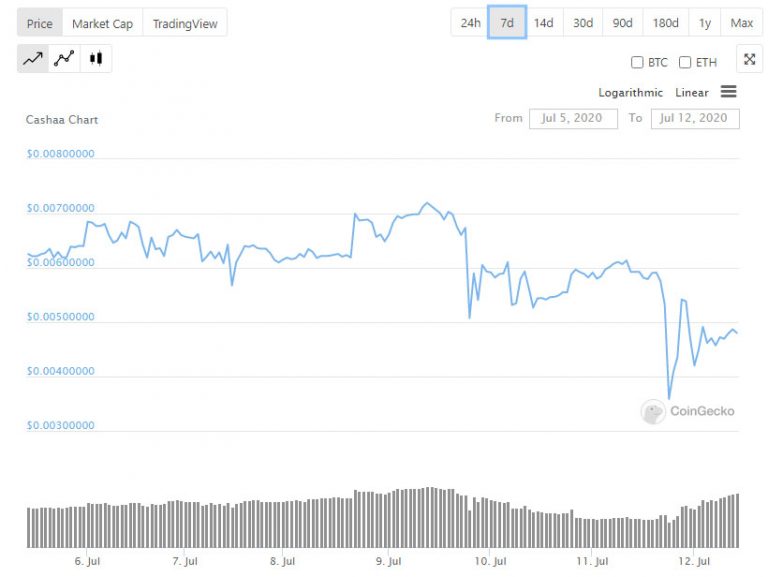Click the fullscreen expand icon
Image resolution: width=768 pixels, height=577 pixels.
point(749,60)
